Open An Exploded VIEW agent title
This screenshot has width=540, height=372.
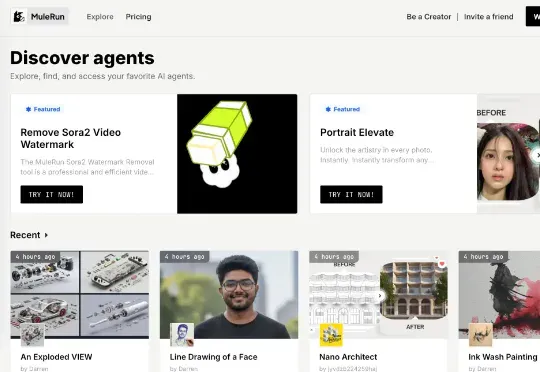[56, 357]
